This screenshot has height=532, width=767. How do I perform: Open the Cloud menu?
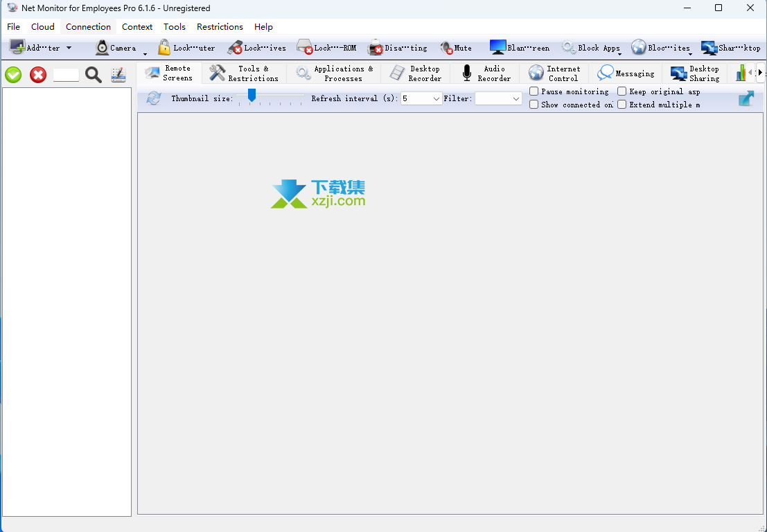coord(43,27)
